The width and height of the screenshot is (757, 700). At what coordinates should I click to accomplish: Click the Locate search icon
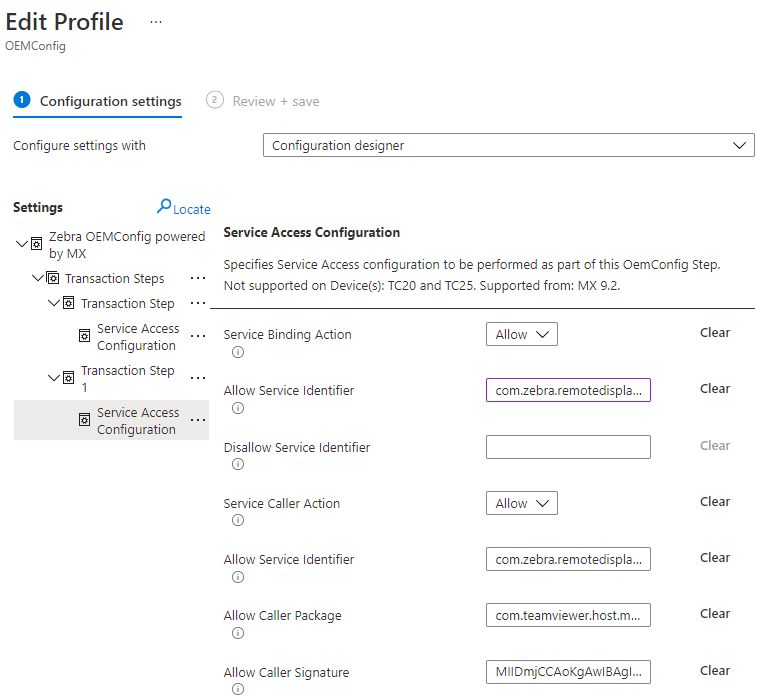pyautogui.click(x=165, y=207)
